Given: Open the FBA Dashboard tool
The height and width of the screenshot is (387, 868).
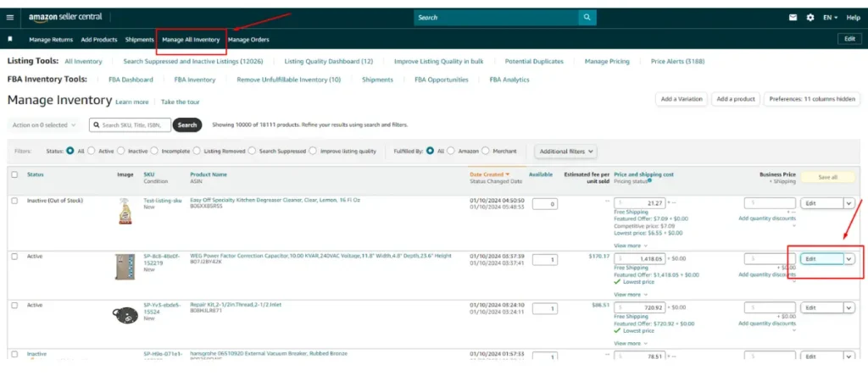Looking at the screenshot, I should click(x=131, y=80).
